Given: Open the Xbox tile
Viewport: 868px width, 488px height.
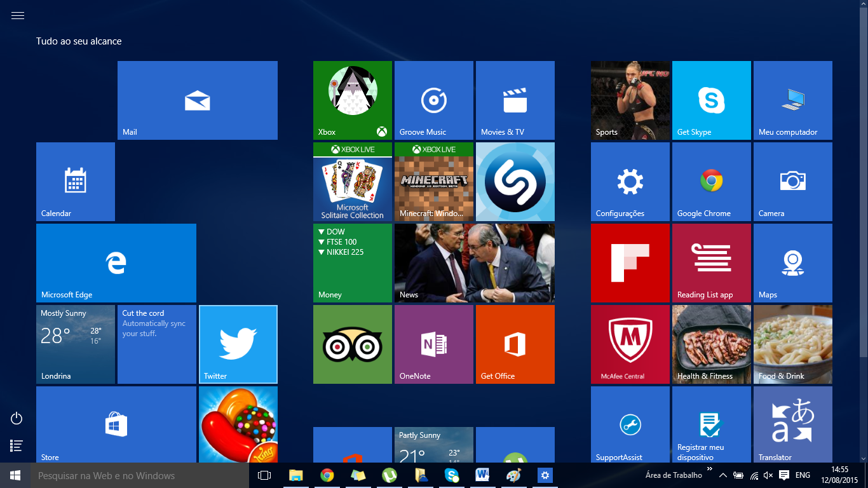Looking at the screenshot, I should pos(353,100).
